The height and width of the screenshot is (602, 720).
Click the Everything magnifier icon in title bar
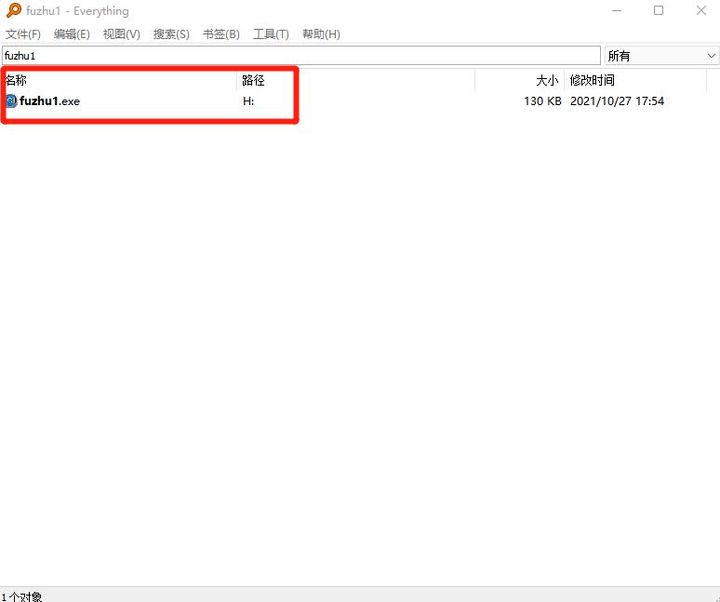[x=12, y=11]
